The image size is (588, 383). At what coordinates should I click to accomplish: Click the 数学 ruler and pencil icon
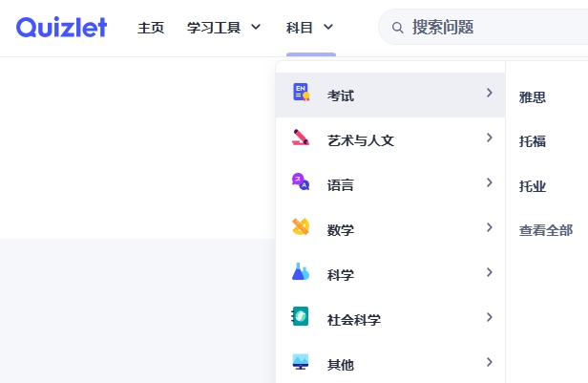click(301, 227)
